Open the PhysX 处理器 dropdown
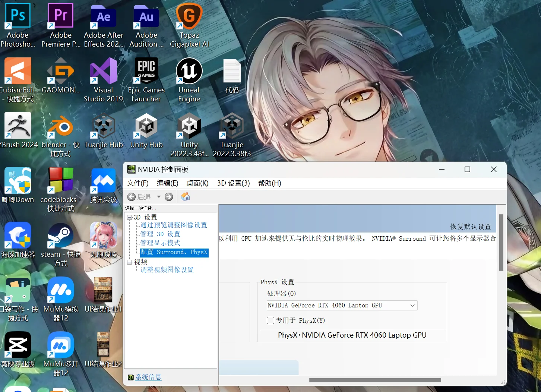 click(342, 306)
